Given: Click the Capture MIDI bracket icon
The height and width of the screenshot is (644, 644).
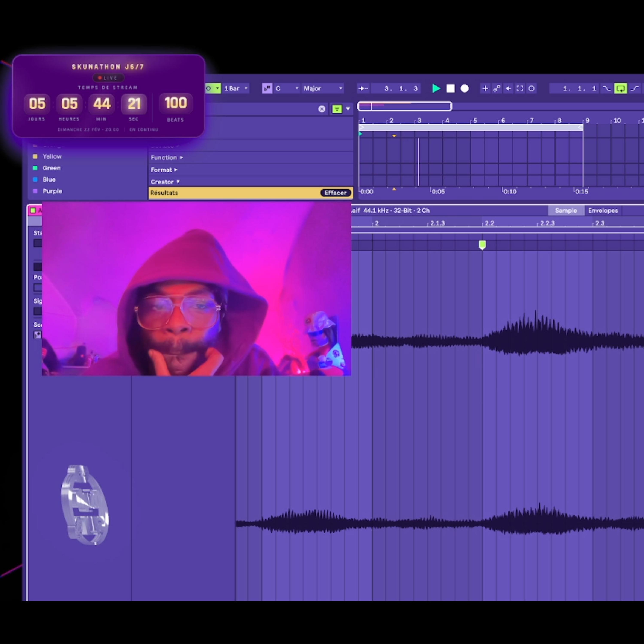Looking at the screenshot, I should 520,88.
